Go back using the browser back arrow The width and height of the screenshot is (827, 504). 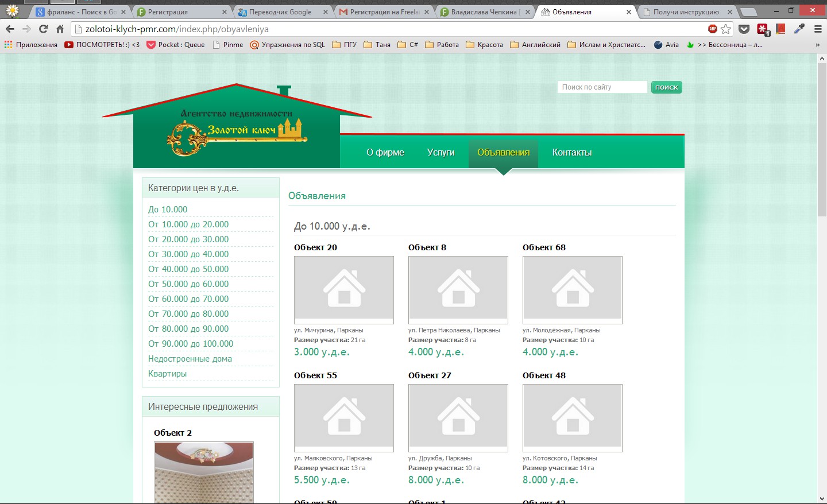[10, 29]
